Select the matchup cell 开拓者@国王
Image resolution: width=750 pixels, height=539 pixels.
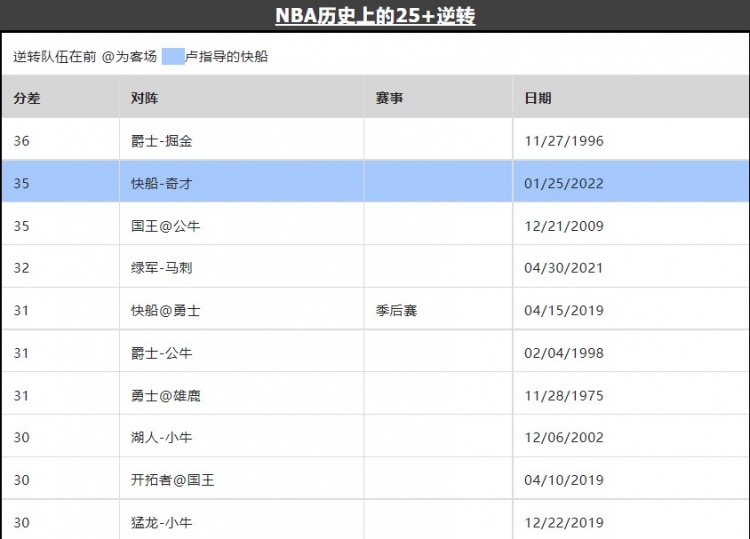(x=173, y=480)
